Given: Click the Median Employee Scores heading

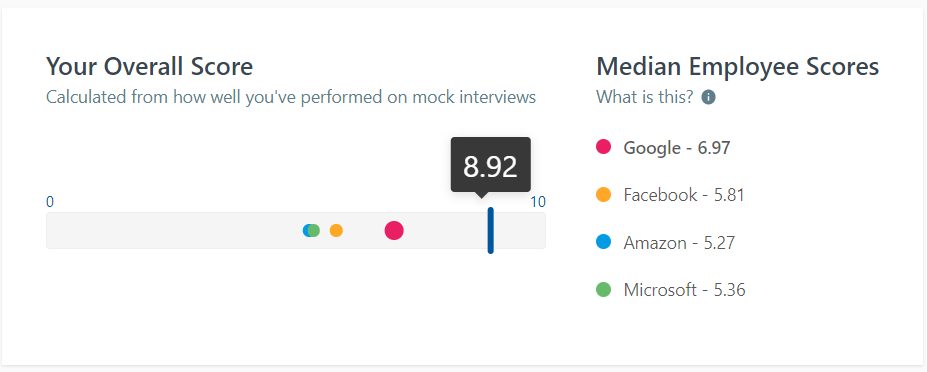Looking at the screenshot, I should click(738, 66).
